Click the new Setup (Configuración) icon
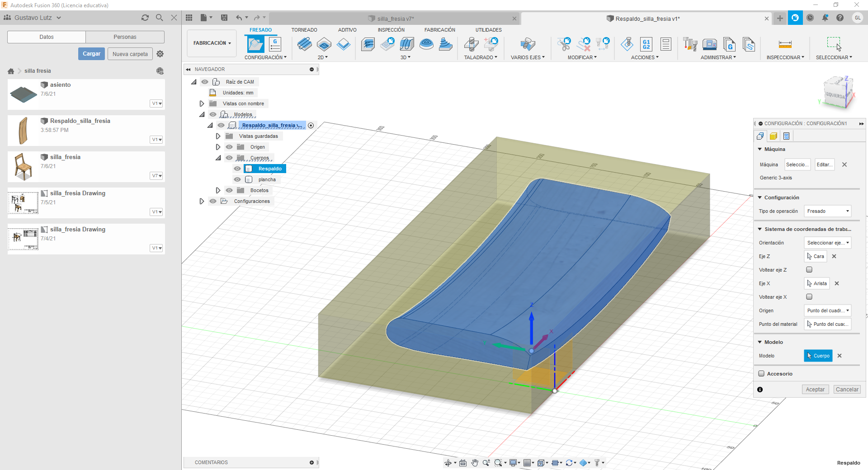The height and width of the screenshot is (470, 868). point(255,44)
